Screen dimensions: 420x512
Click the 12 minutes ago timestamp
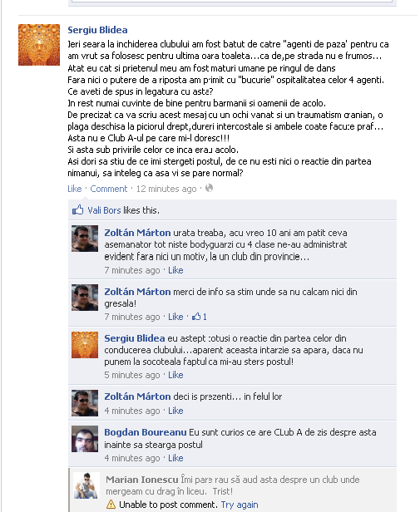[x=166, y=189]
